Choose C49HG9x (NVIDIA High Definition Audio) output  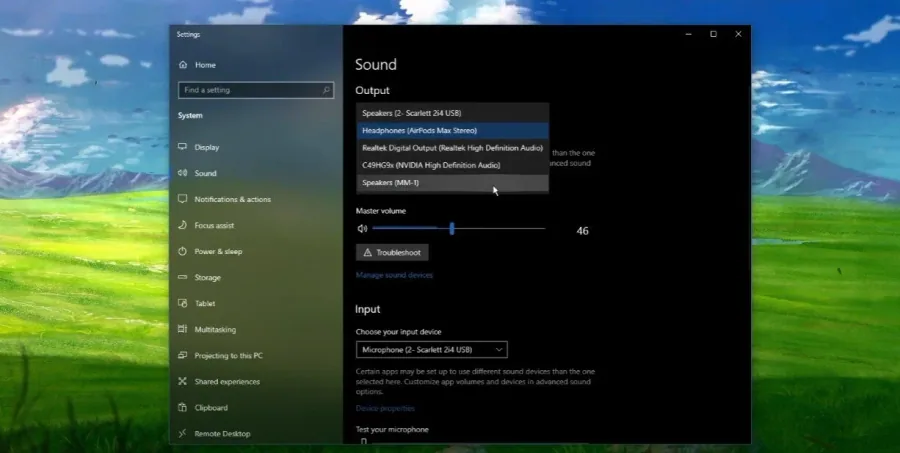(x=452, y=165)
